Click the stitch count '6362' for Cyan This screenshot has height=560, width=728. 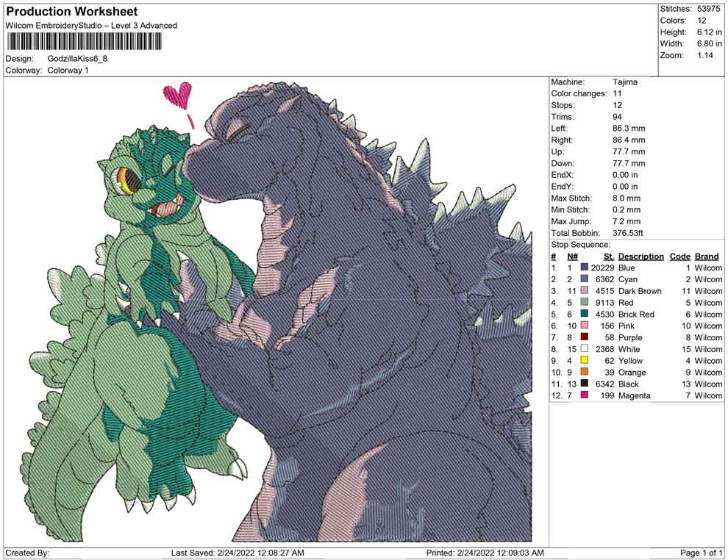605,279
